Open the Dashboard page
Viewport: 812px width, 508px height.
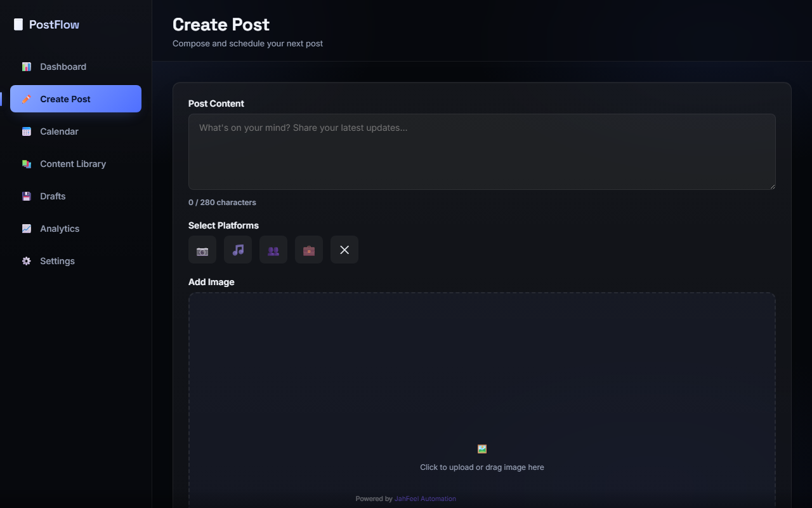pos(75,67)
